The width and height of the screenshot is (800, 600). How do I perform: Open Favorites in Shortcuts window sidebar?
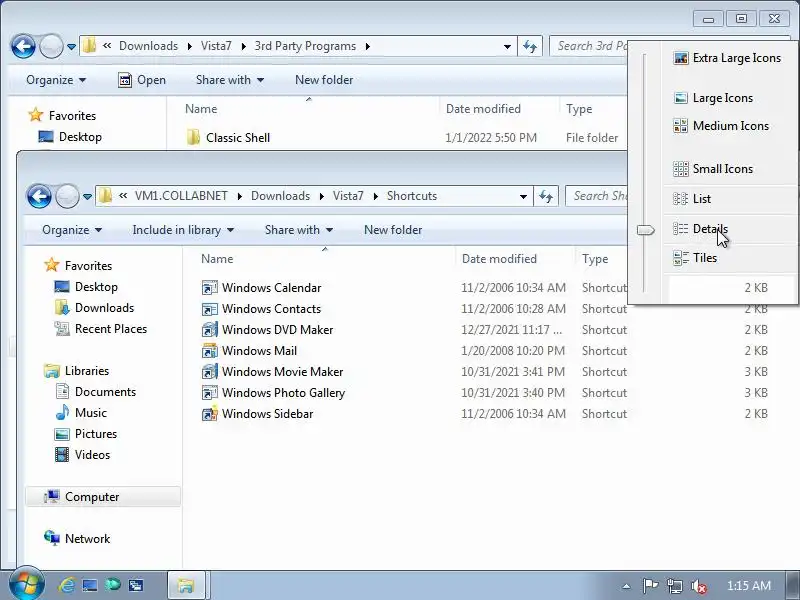[x=78, y=265]
